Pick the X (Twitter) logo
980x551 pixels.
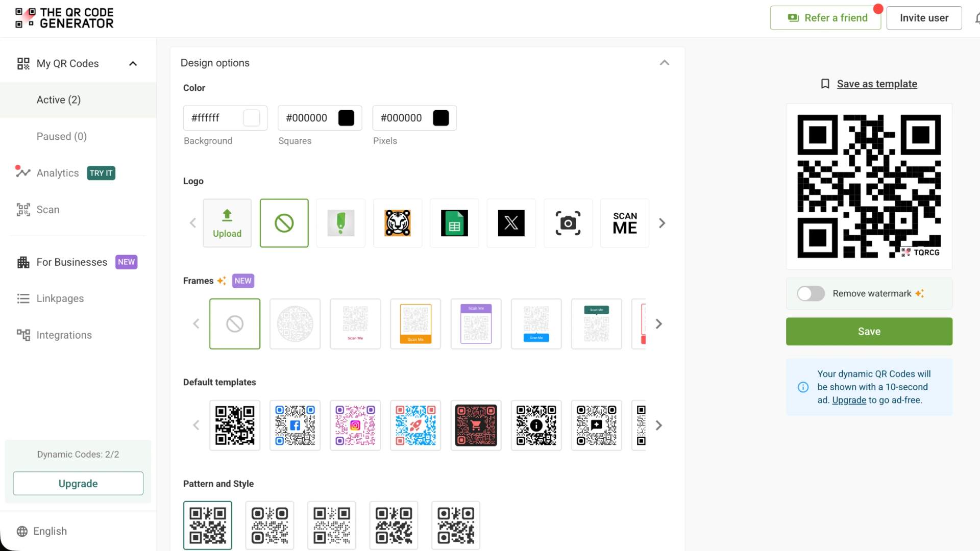tap(511, 223)
